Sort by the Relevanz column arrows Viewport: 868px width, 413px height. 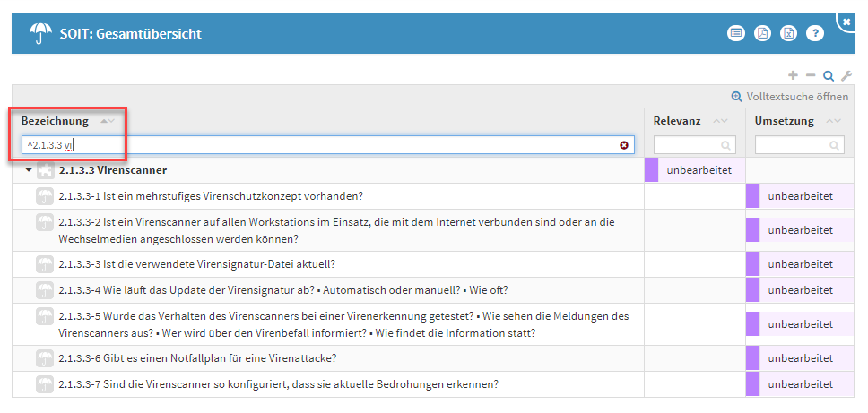point(719,121)
